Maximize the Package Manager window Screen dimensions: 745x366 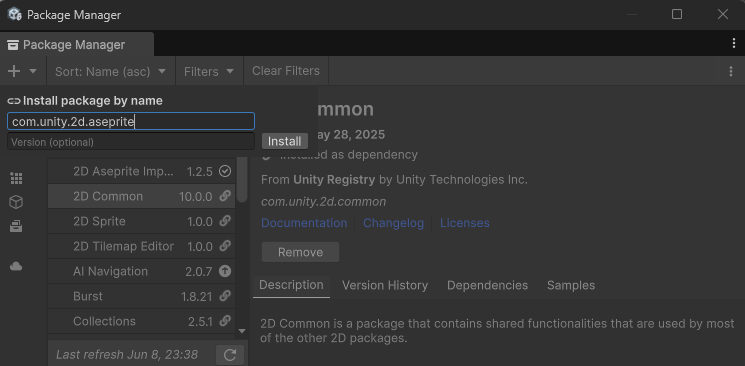click(x=677, y=14)
